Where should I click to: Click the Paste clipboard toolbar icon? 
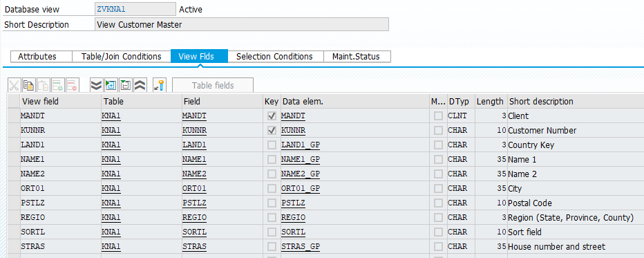[x=43, y=86]
